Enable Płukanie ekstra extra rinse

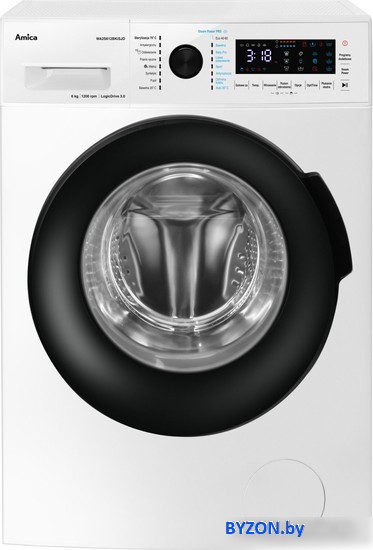[326, 85]
